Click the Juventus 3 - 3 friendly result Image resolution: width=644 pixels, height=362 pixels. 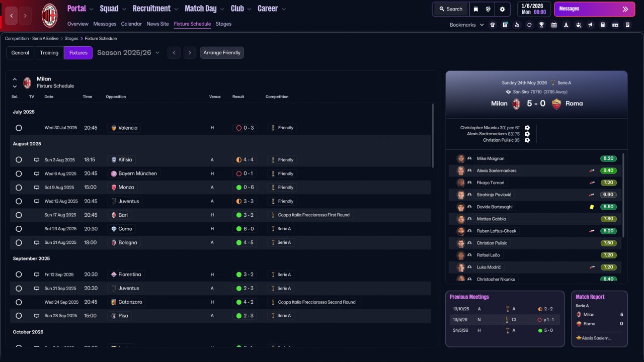tap(245, 201)
